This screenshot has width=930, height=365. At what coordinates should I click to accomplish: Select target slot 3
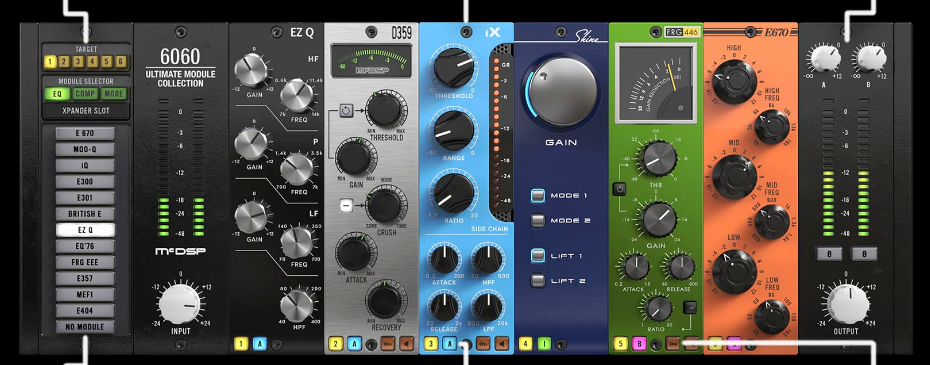(79, 61)
